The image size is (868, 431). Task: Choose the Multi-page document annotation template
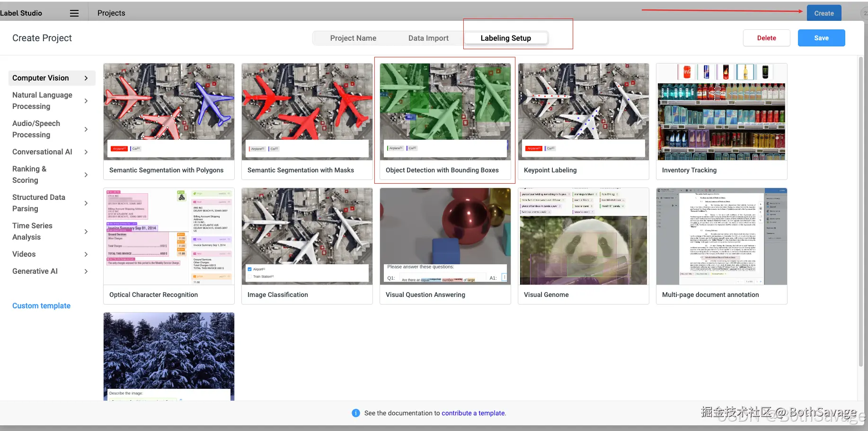point(722,246)
